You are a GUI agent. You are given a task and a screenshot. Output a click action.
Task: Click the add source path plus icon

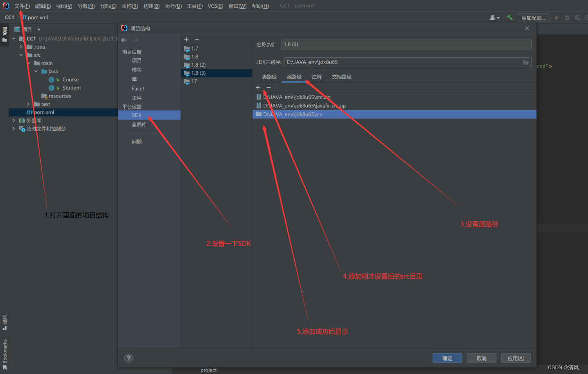pos(258,87)
